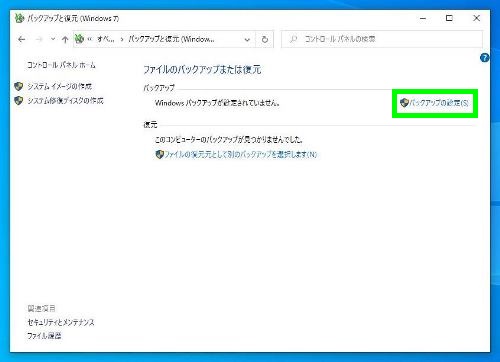Refresh the control panel page
Screen dimensions: 500x362
click(x=265, y=39)
